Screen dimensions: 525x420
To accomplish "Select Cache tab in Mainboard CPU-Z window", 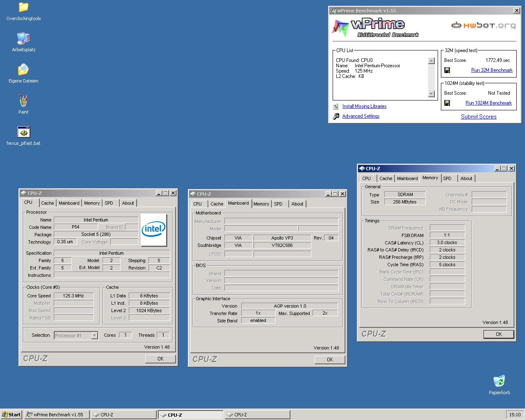I will [217, 204].
